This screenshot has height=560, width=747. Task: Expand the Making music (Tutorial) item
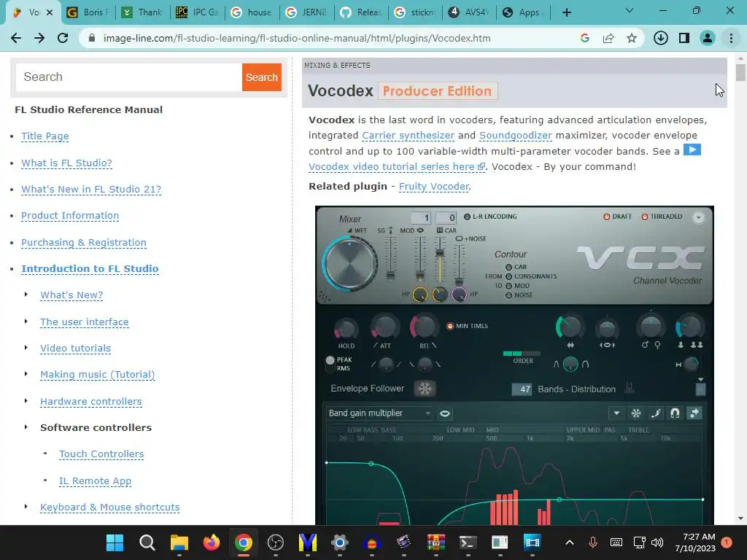26,374
